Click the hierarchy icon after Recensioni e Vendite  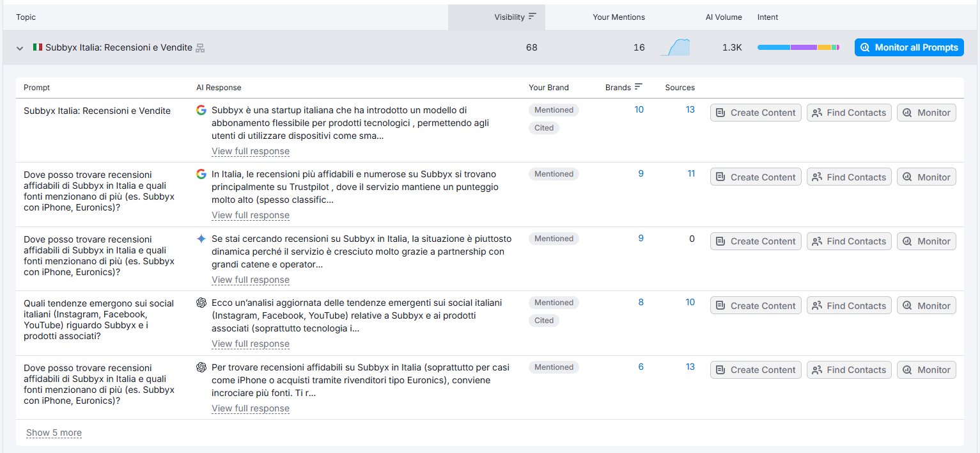coord(200,48)
